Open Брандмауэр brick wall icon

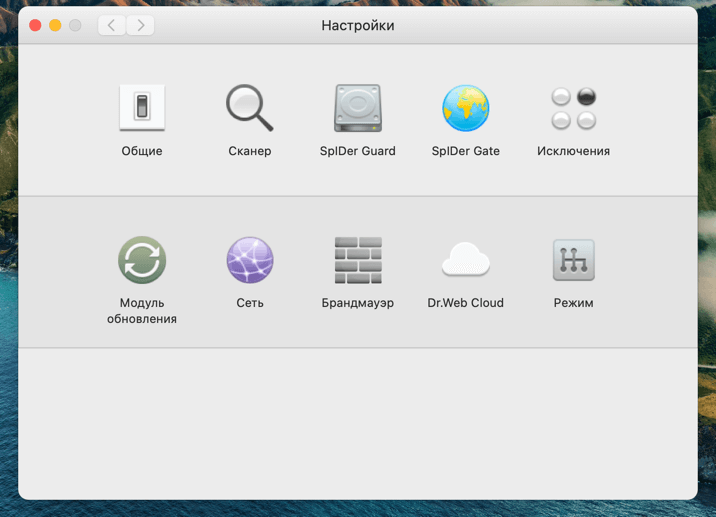(358, 260)
